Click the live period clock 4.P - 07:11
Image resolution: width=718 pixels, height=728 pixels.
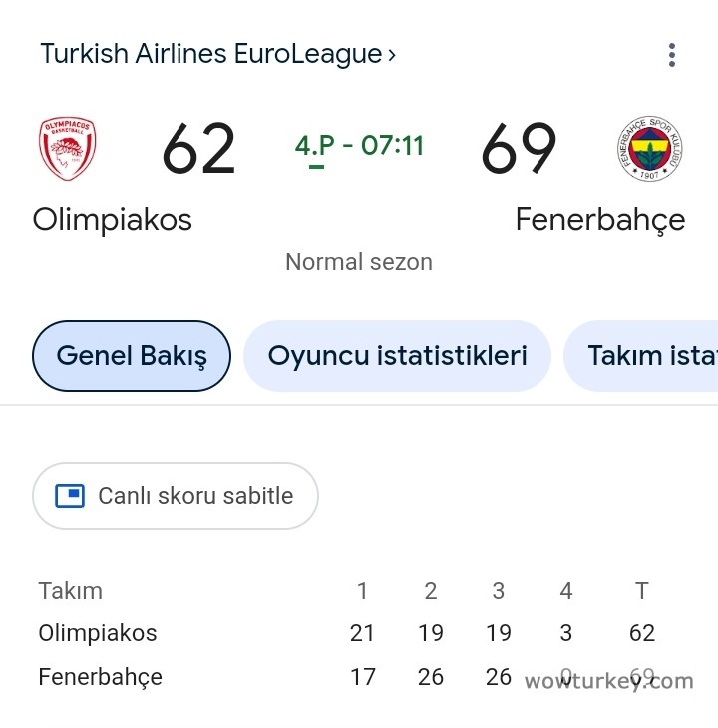359,146
